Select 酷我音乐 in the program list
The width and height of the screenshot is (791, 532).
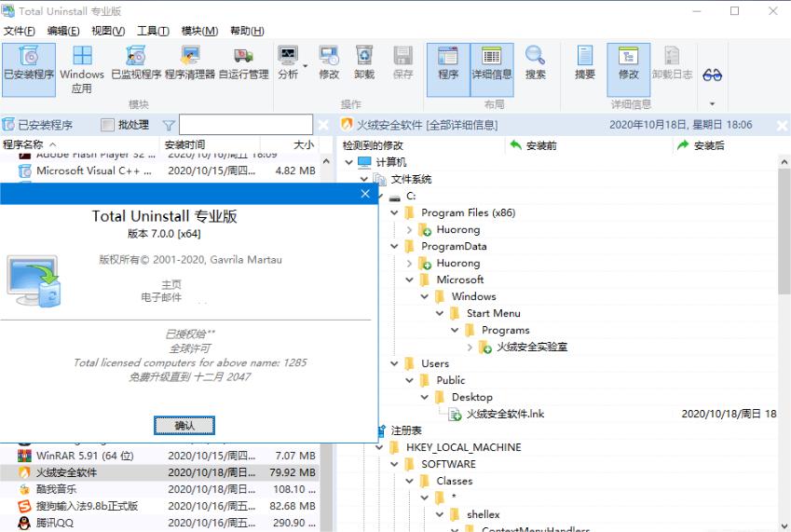click(159, 489)
